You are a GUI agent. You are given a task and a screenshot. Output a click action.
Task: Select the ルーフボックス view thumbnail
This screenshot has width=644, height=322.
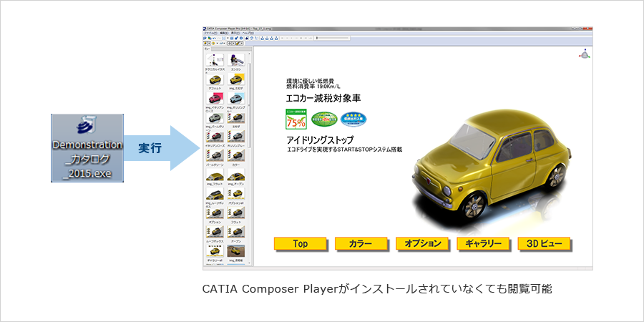click(215, 232)
